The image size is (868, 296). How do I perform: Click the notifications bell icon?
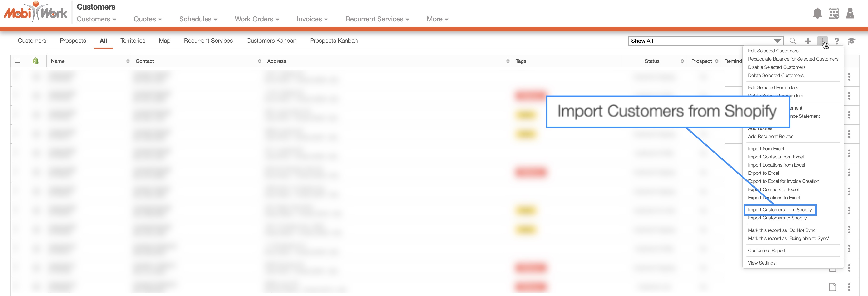817,14
